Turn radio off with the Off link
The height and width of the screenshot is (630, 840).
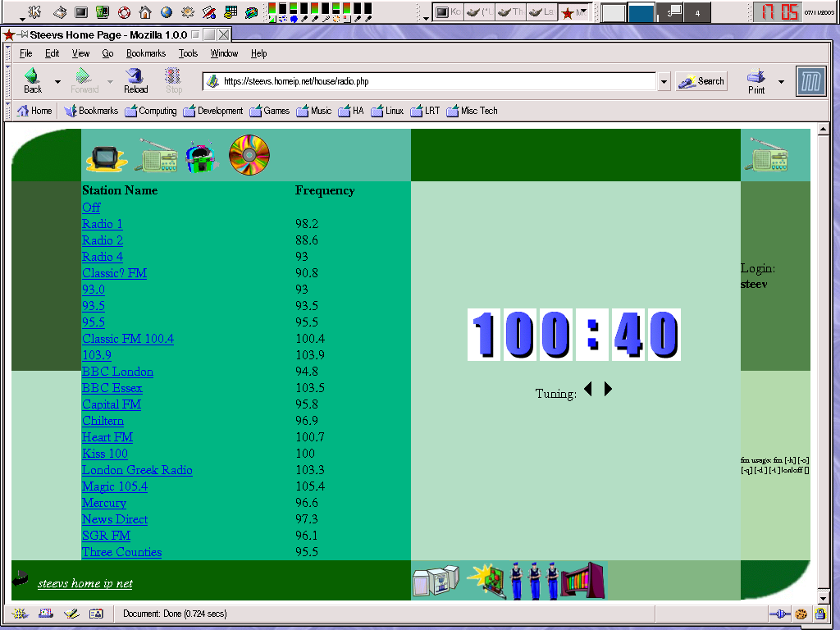(x=91, y=208)
